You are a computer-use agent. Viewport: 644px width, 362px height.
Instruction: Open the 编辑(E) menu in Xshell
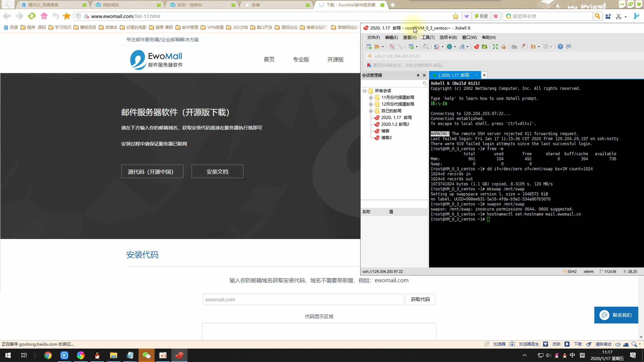[391, 37]
